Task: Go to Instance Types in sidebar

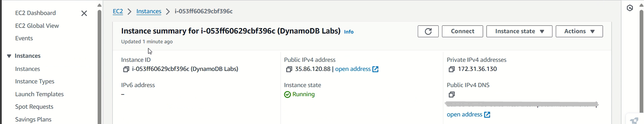Action: [x=35, y=82]
